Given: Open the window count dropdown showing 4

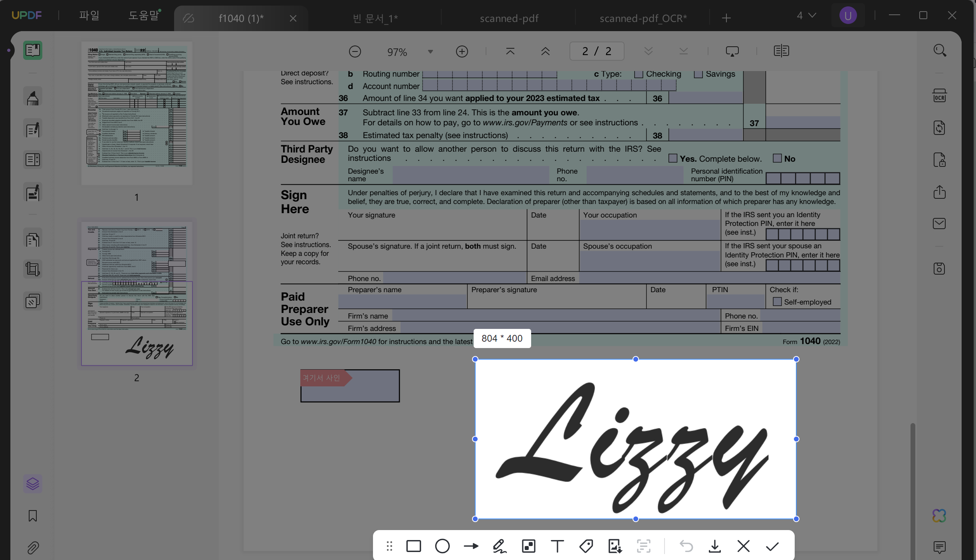Looking at the screenshot, I should (806, 16).
